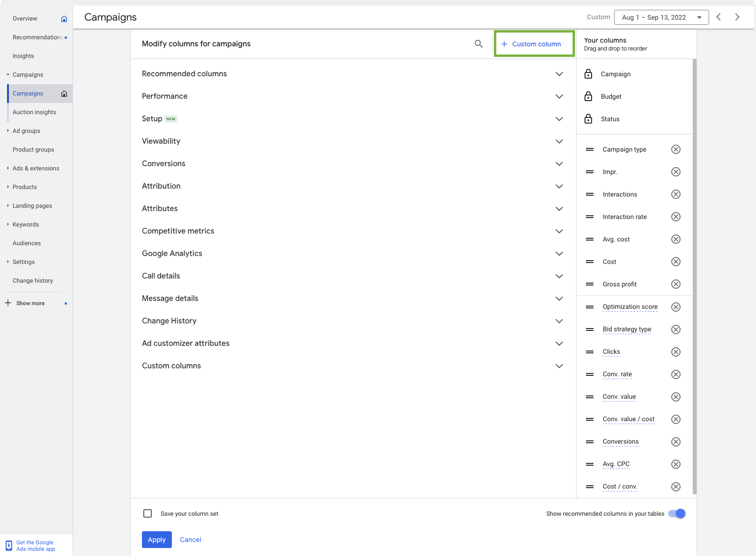Click the Custom column button
Viewport: 756px width, 556px height.
[x=534, y=44]
